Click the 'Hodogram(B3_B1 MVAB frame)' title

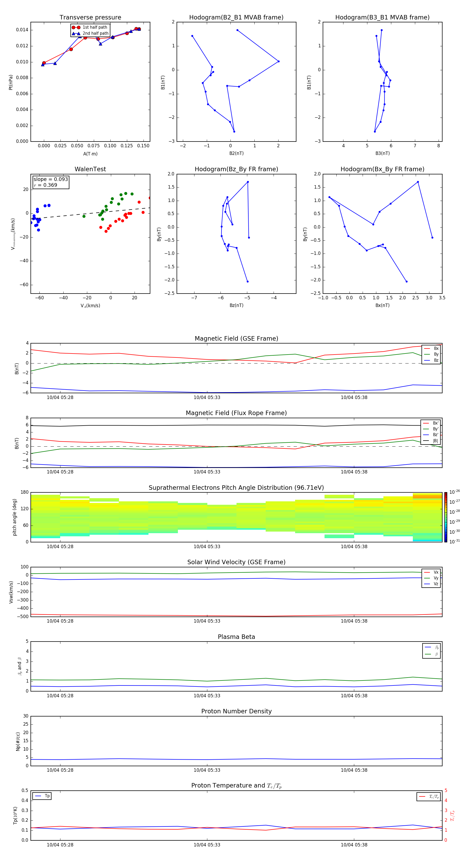click(x=382, y=17)
